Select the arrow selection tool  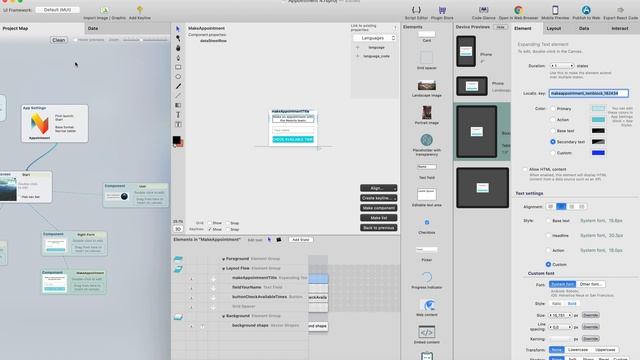(x=178, y=29)
